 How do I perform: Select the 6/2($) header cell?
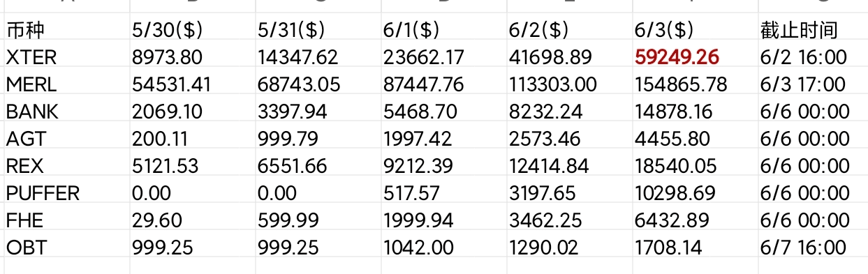569,30
